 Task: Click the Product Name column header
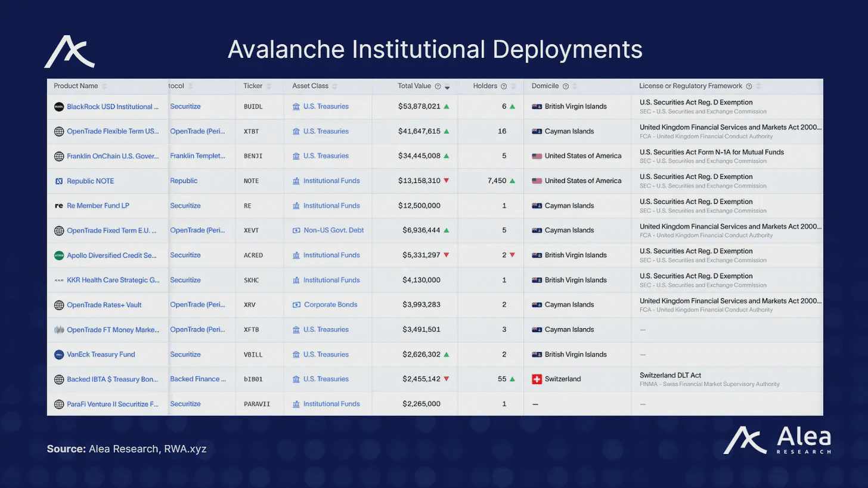(x=76, y=86)
